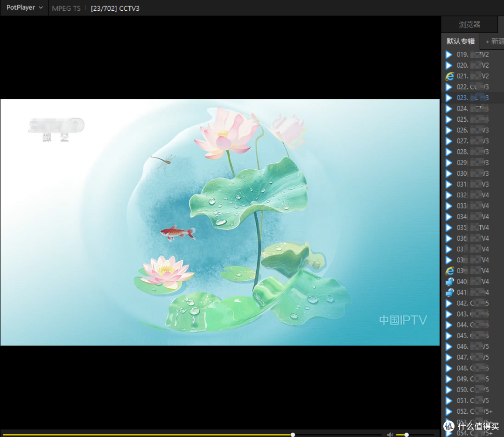The image size is (504, 437).
Task: Select playlist entry 034
Action: (x=473, y=217)
